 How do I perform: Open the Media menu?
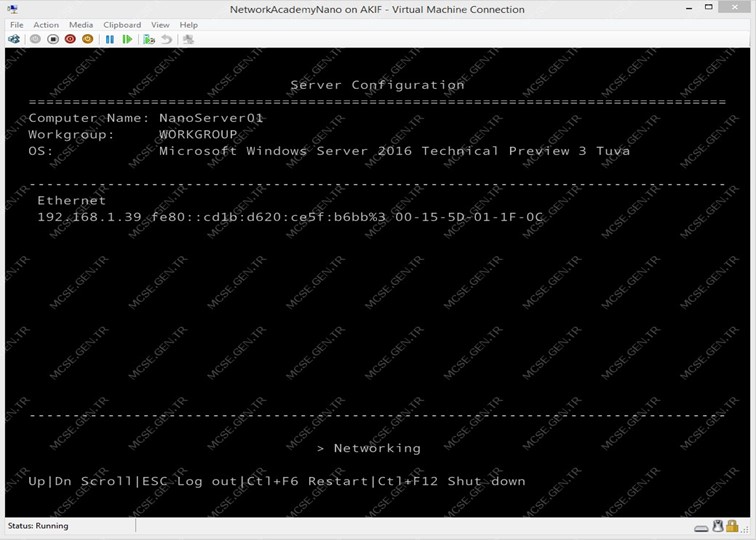81,25
